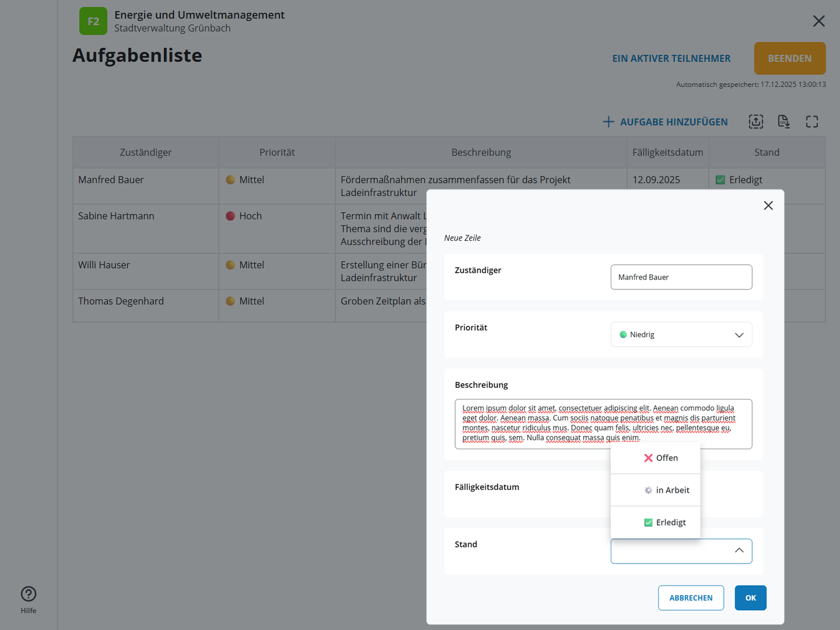The height and width of the screenshot is (630, 840).
Task: Click the Zuständiger field with Manfred Bauer
Action: tap(681, 277)
